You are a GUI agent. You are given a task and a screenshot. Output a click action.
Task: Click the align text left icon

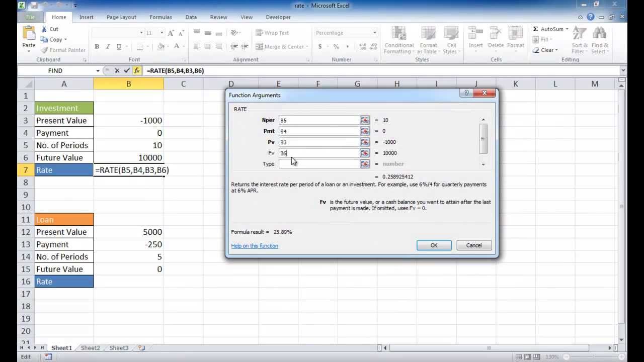[196, 47]
